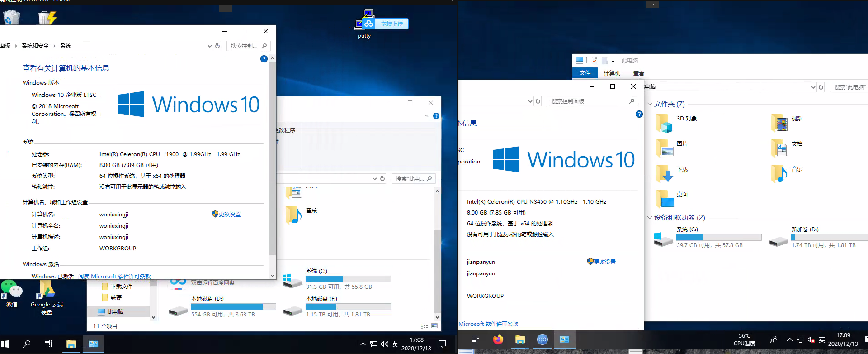Click the volume icon in the 17:08 tray
Viewport: 868px width, 354px height.
385,344
